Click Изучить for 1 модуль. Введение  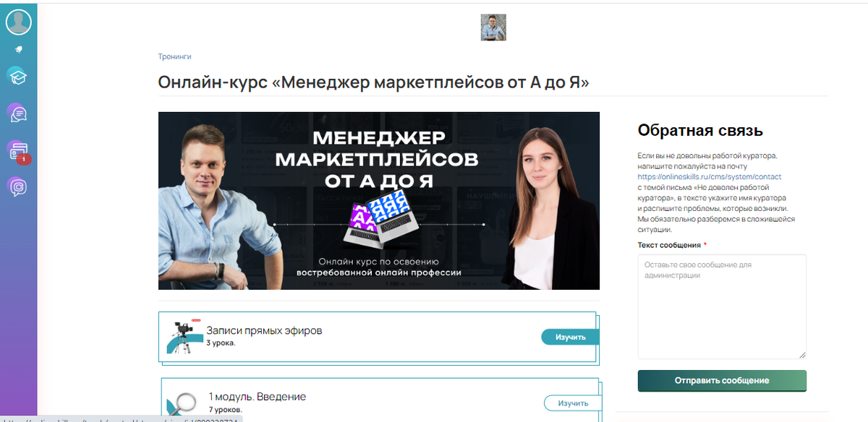pyautogui.click(x=572, y=403)
